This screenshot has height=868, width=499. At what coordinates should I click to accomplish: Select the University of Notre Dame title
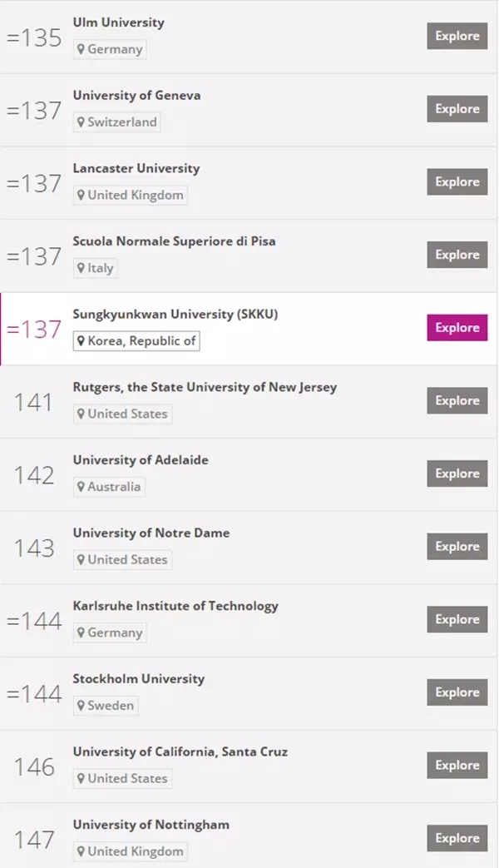pos(151,533)
